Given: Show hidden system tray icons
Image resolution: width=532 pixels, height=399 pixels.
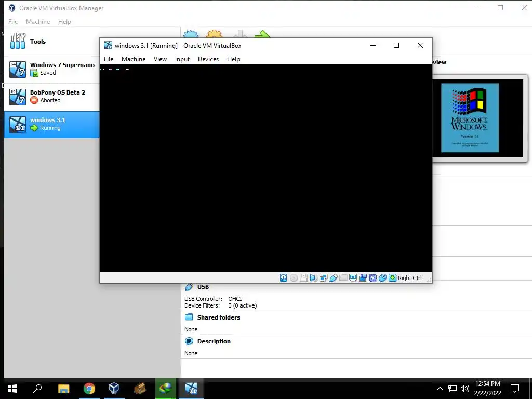Looking at the screenshot, I should tap(440, 389).
